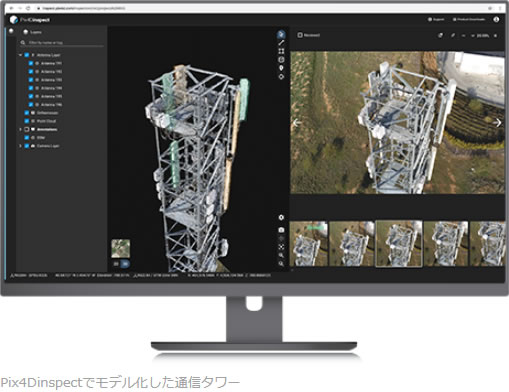
Task: Select the circle annotation tool
Action: click(x=281, y=60)
